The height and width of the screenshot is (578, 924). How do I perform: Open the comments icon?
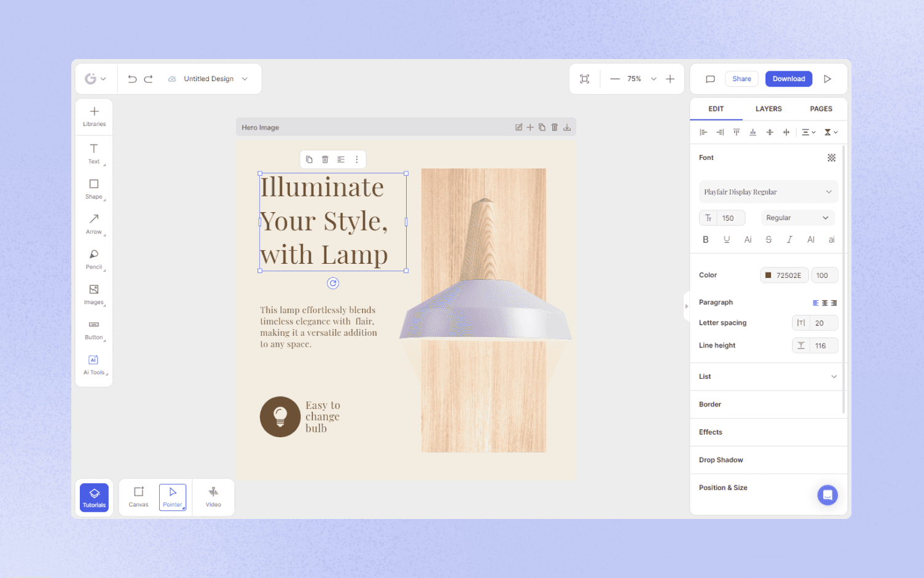[710, 79]
